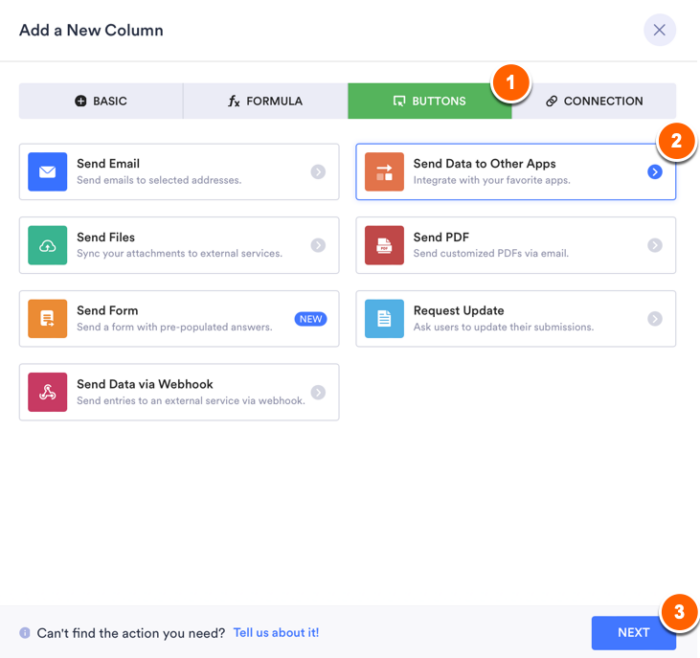Switch to the BASIC tab
The width and height of the screenshot is (700, 658).
click(101, 101)
